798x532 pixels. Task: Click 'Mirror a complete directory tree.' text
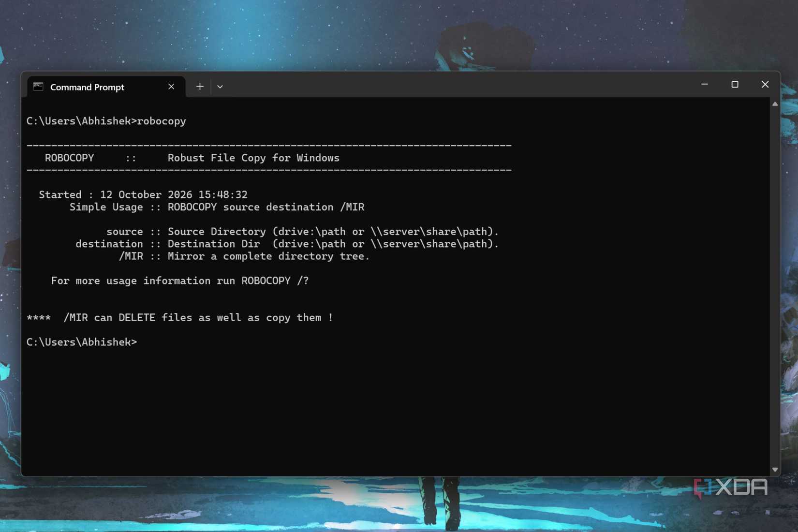268,256
